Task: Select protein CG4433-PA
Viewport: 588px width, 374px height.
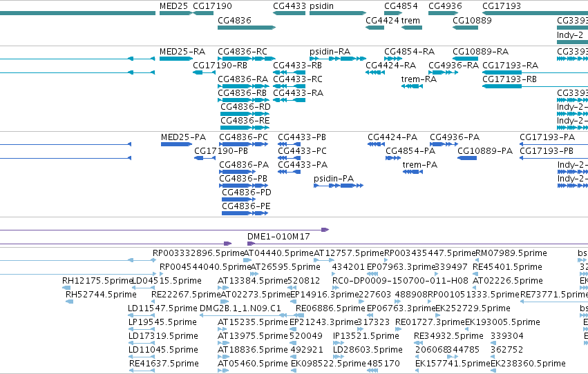Action: click(x=303, y=165)
